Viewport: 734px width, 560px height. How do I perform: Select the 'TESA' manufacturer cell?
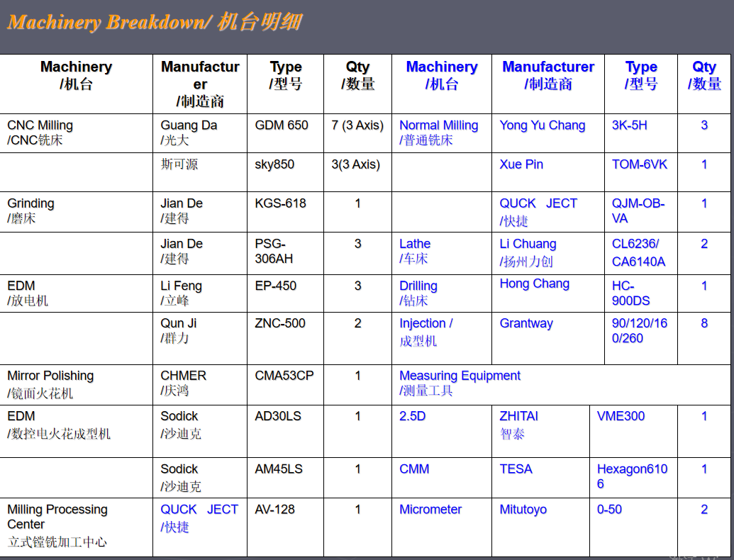tap(540, 478)
